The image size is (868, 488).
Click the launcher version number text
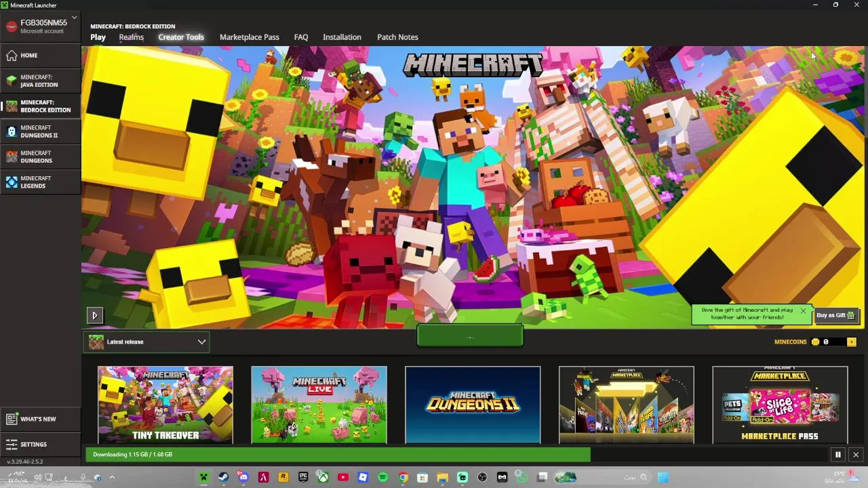coord(24,462)
